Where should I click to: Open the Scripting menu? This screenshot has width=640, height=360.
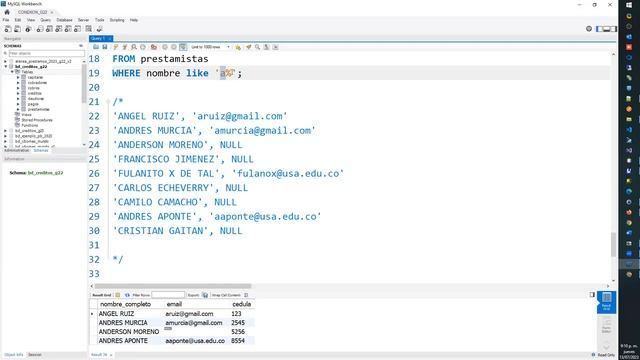117,20
